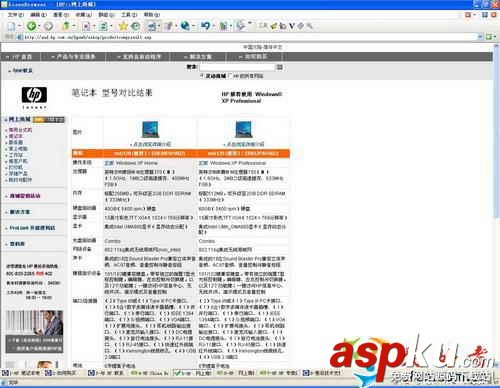
Task: Click the 商用台式机 sidebar link
Action: click(x=20, y=130)
